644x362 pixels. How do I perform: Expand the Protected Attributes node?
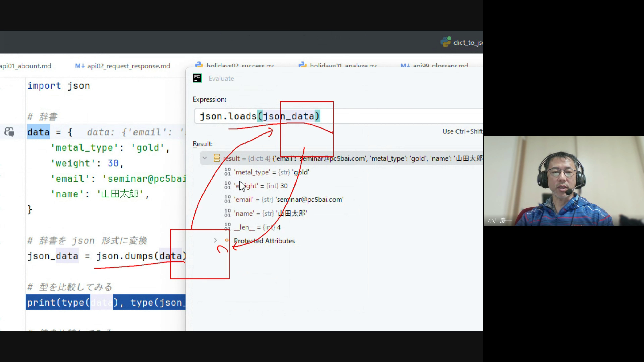point(215,240)
